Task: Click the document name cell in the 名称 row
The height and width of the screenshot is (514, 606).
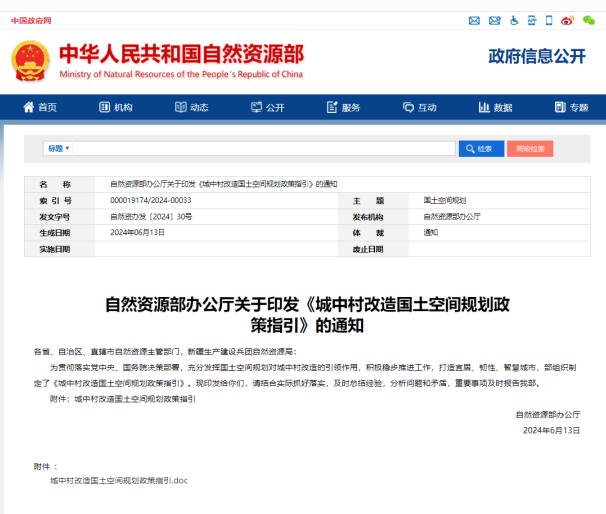Action: [224, 184]
